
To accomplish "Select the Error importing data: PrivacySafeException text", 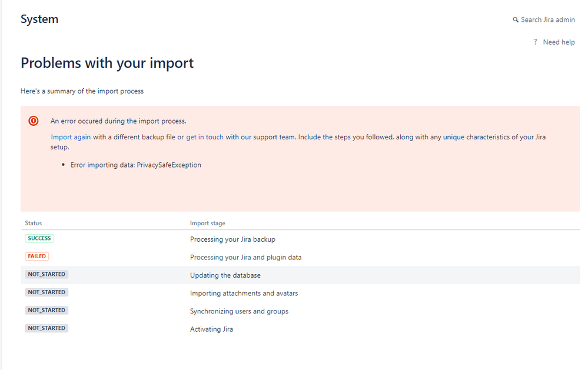I will (136, 165).
